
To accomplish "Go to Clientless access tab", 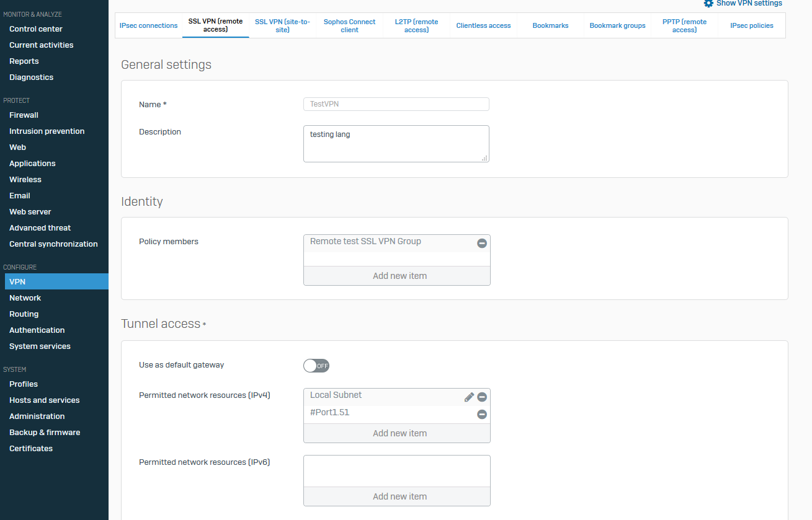I will [483, 25].
